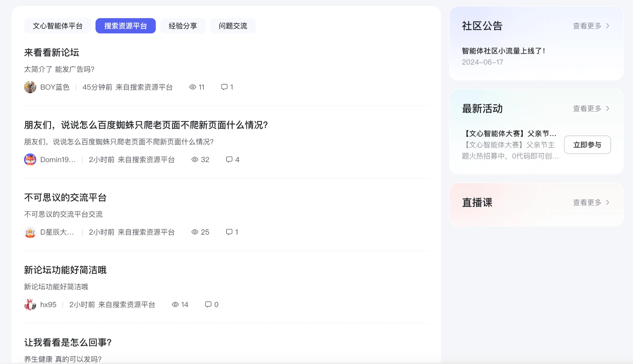Open announcement 智能体社区小流量上线了！

coord(503,51)
